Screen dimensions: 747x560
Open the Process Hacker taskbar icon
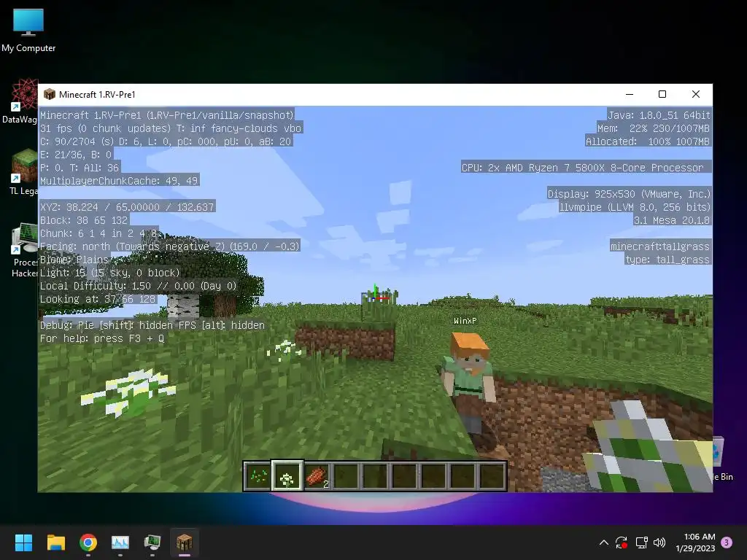coord(152,542)
